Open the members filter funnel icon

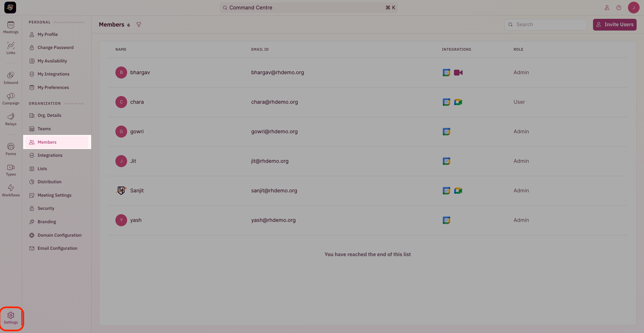pos(139,25)
